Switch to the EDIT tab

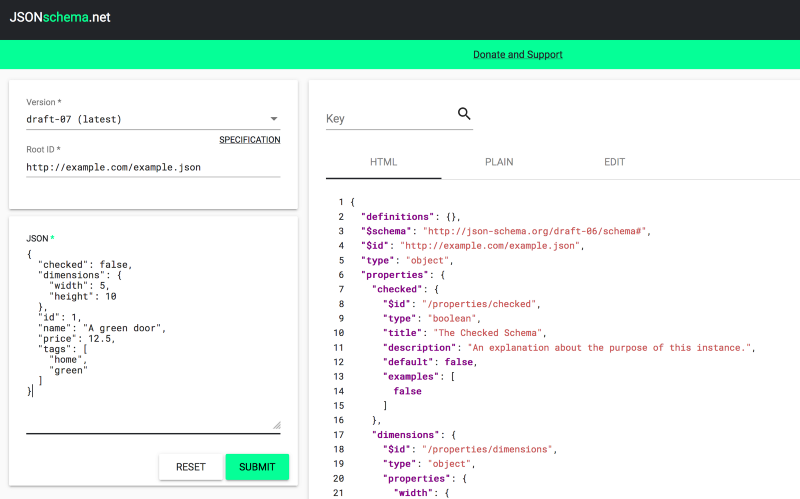pos(614,162)
